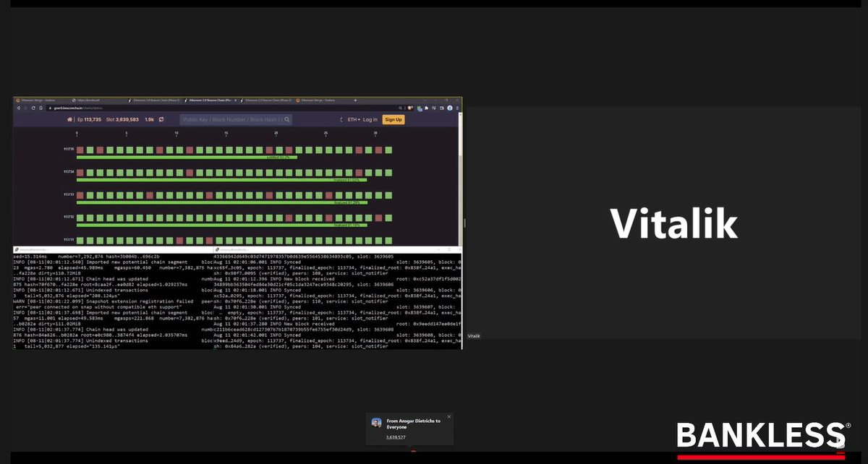The height and width of the screenshot is (464, 868).
Task: Click the browser back arrow
Action: click(17, 108)
